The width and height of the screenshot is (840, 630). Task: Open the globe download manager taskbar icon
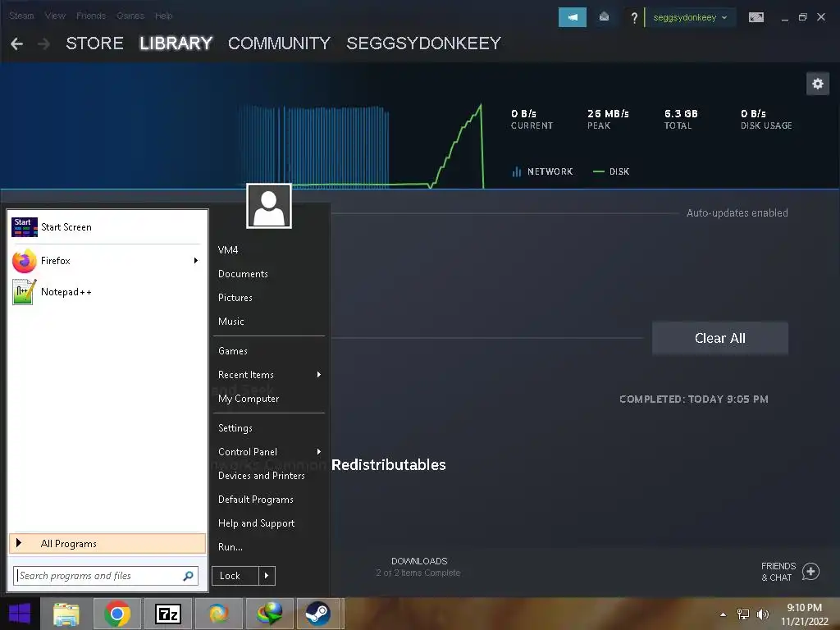coord(269,614)
